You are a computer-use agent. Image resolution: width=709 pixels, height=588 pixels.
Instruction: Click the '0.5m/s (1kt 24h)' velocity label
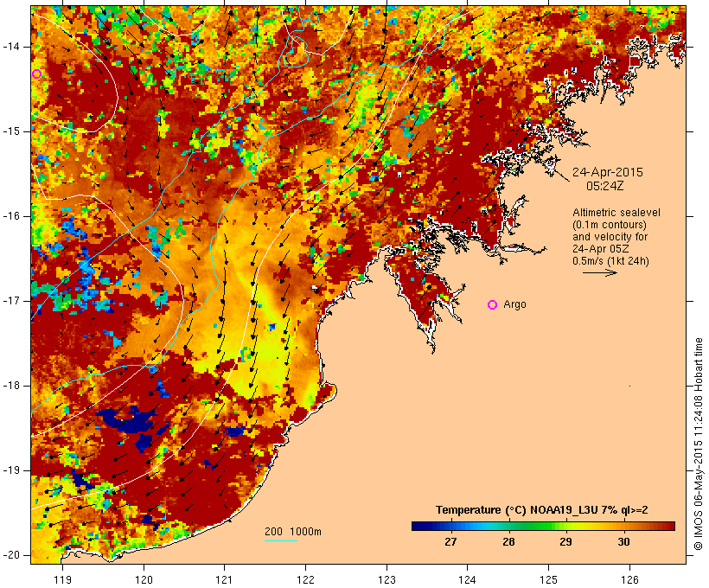(610, 261)
